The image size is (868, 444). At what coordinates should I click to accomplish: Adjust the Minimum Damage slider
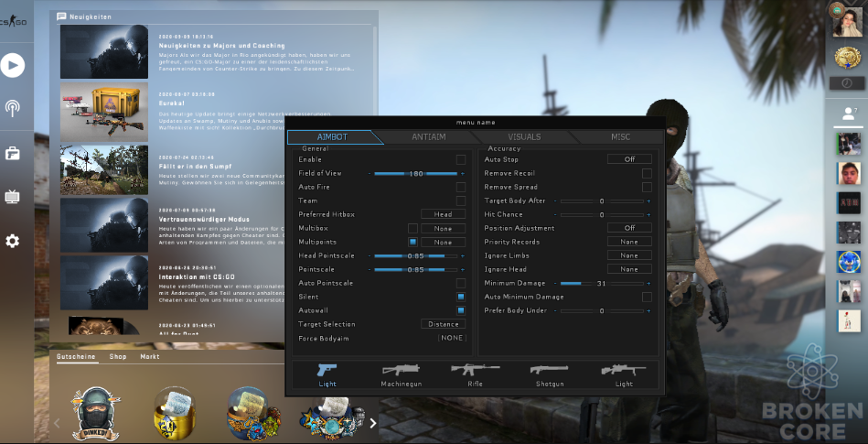tap(602, 283)
